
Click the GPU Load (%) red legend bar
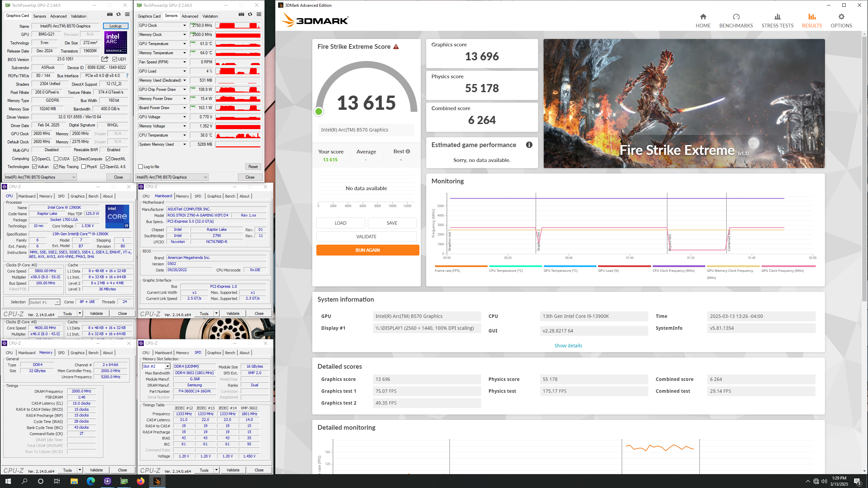click(624, 266)
